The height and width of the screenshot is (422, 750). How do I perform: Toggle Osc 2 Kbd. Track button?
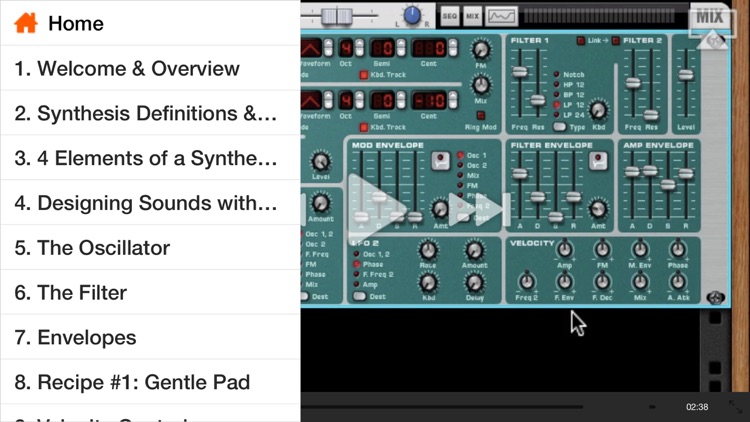click(x=364, y=127)
